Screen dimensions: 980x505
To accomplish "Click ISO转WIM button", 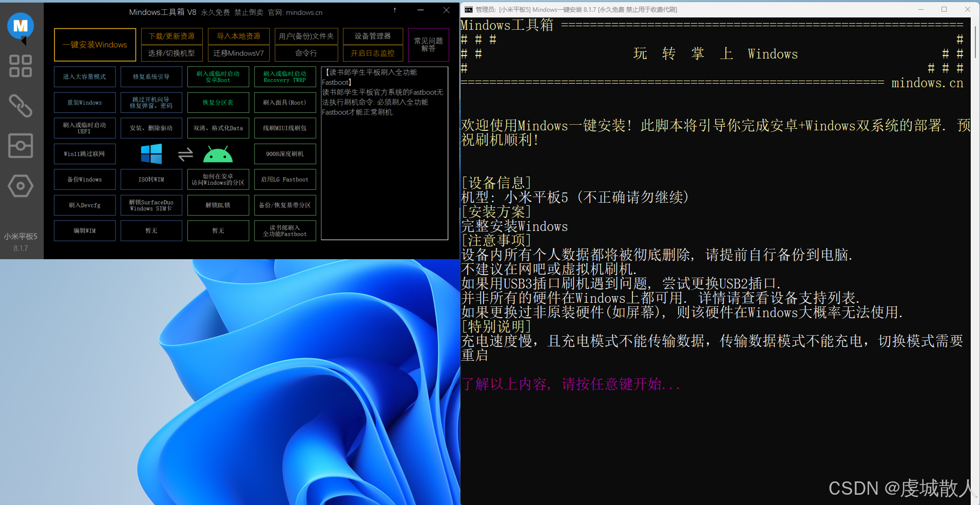I will click(151, 180).
